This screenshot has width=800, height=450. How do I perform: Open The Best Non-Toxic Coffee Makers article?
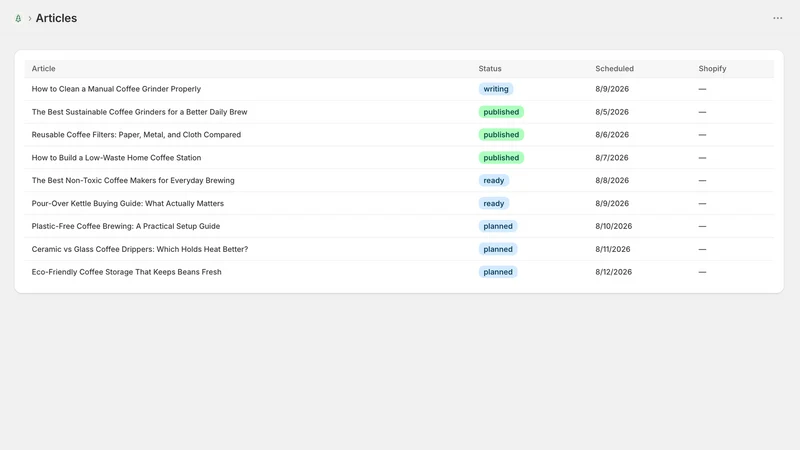pyautogui.click(x=133, y=180)
